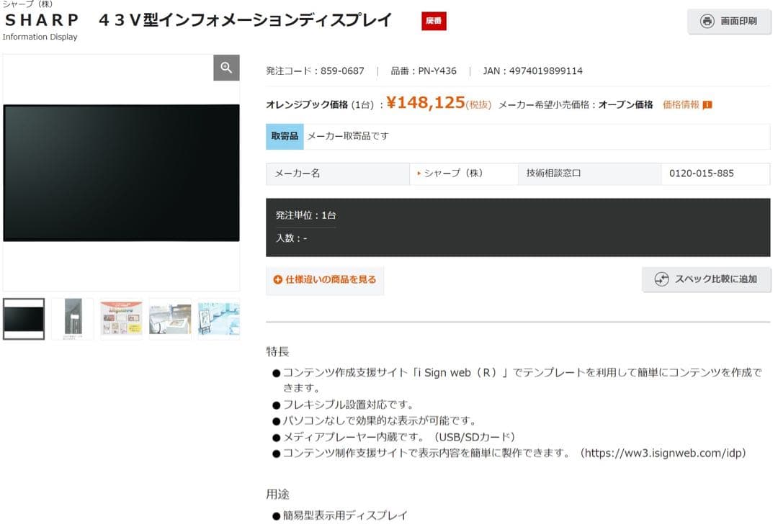The image size is (778, 532).
Task: Click the colorful content template thumbnail
Action: coord(120,317)
